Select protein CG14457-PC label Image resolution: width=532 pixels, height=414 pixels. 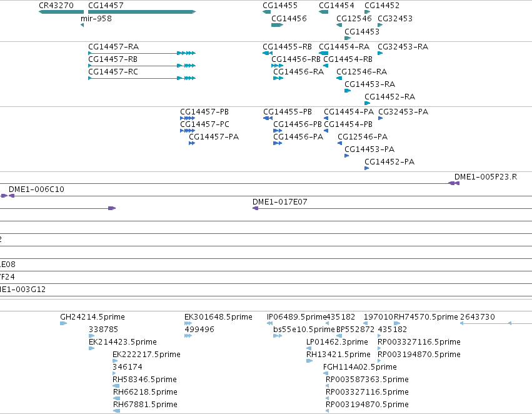click(204, 124)
